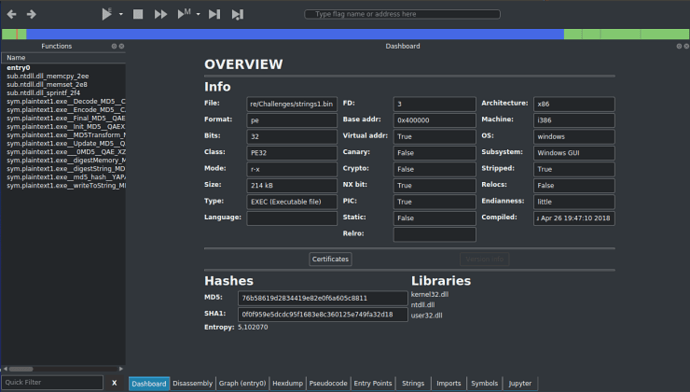Click the Compiled date field

tap(574, 218)
